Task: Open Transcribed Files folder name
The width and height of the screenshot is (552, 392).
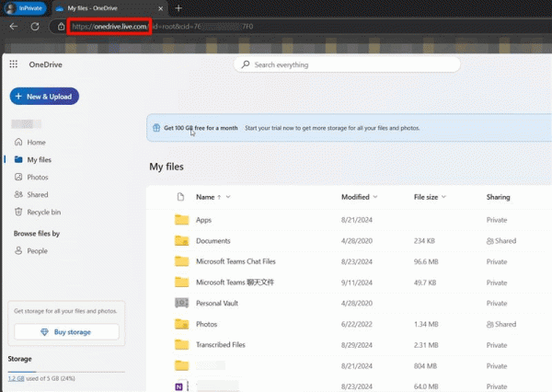Action: pos(221,344)
